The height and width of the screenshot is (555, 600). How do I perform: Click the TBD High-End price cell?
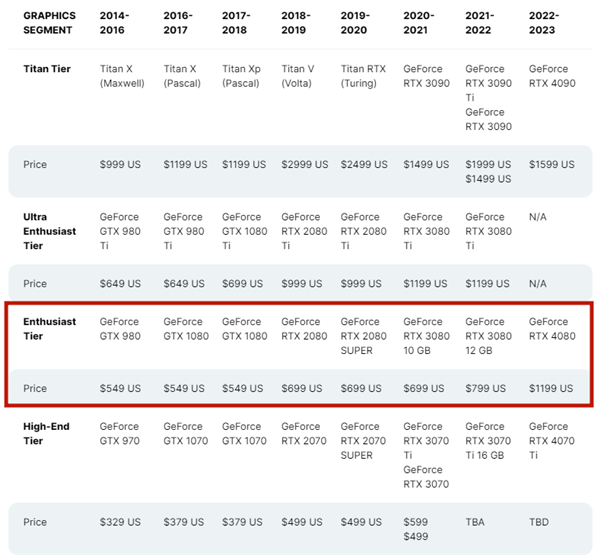click(x=539, y=522)
